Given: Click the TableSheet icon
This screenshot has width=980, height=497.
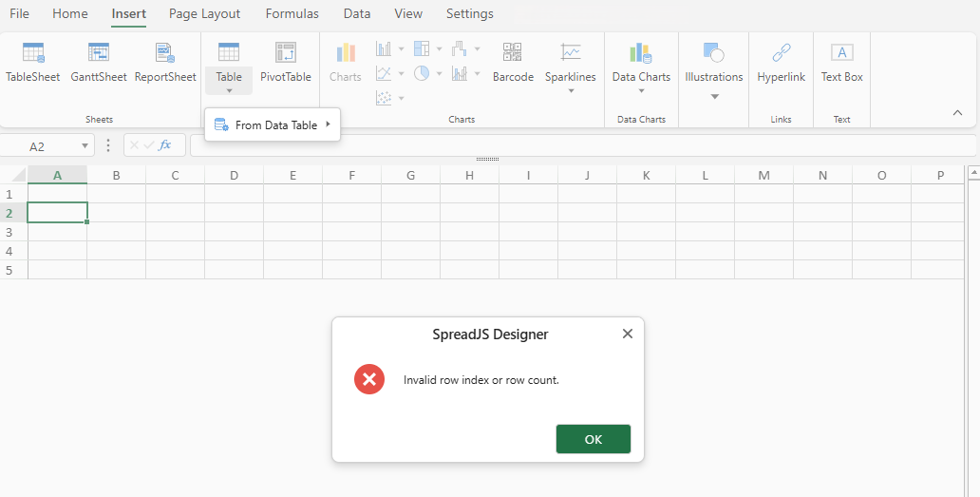Looking at the screenshot, I should point(33,52).
